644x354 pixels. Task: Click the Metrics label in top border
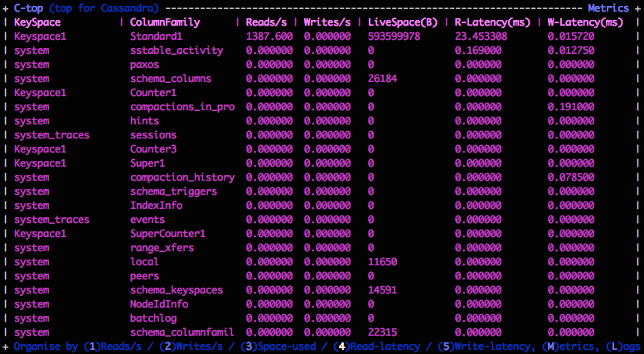[x=608, y=8]
